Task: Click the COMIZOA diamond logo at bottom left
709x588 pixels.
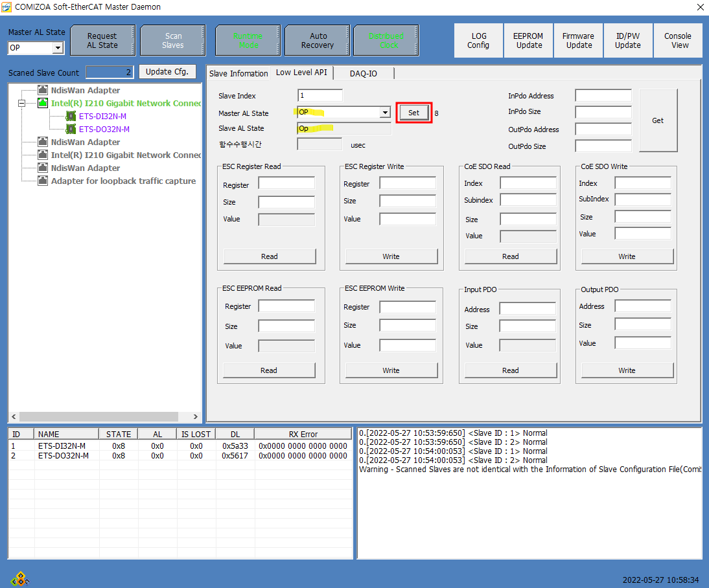Action: (x=19, y=578)
